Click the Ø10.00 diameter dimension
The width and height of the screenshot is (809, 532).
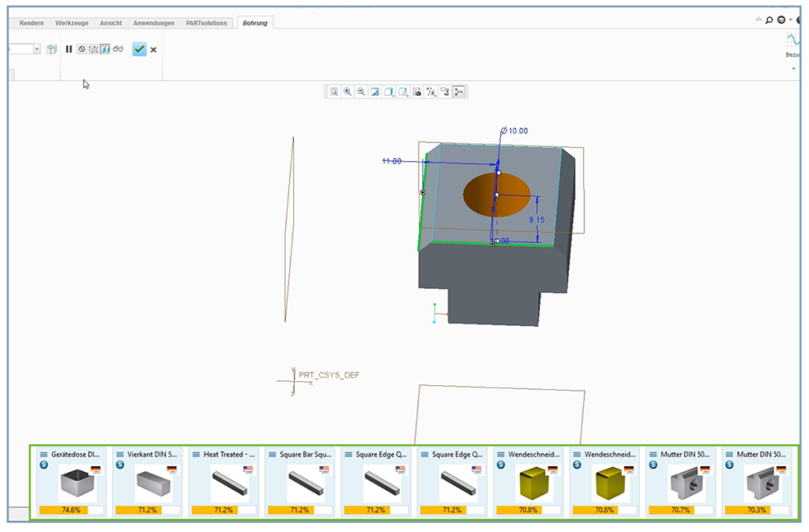[x=515, y=131]
